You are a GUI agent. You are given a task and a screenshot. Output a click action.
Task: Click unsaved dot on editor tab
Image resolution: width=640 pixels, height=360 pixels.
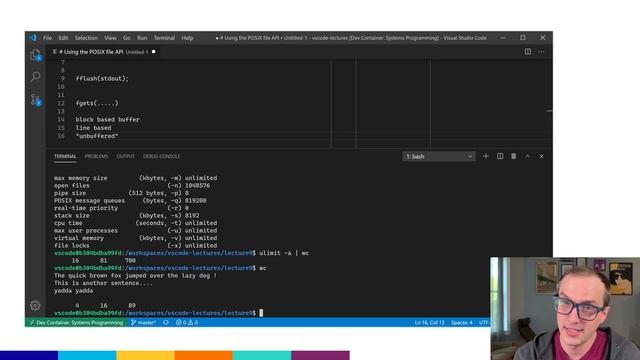(153, 52)
